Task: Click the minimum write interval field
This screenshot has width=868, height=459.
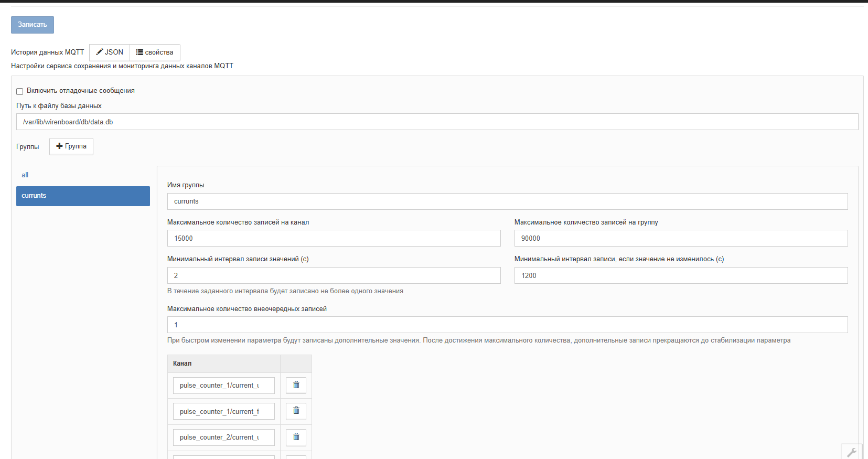Action: [334, 275]
